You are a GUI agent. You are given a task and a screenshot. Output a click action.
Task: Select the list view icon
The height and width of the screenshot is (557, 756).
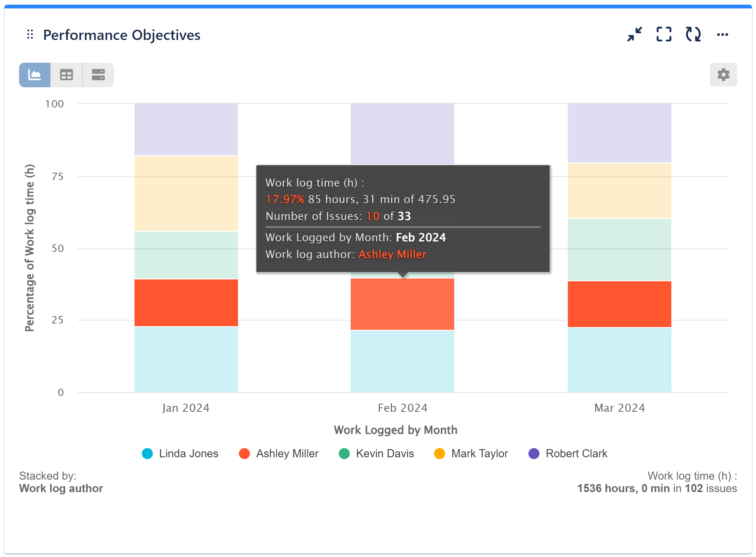click(x=98, y=74)
